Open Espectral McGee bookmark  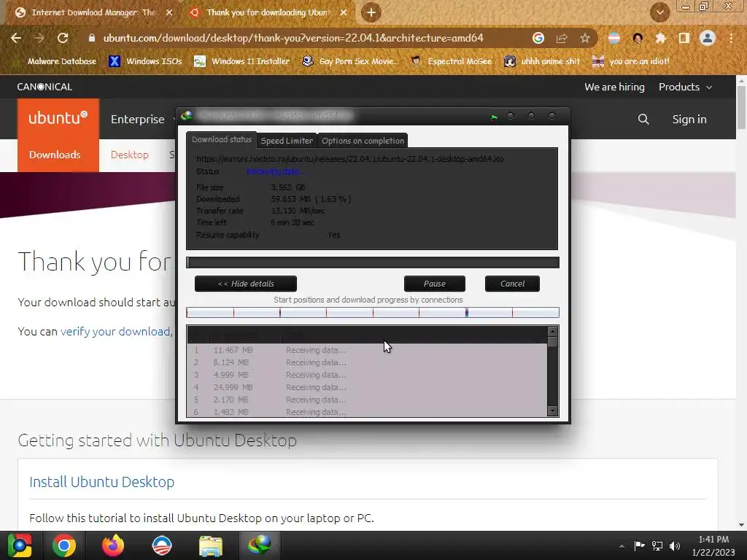[451, 61]
